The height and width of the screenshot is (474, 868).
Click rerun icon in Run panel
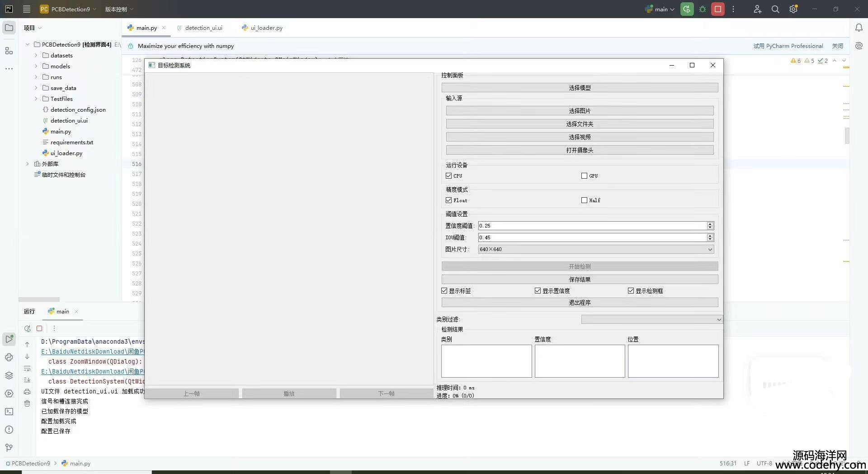tap(28, 328)
